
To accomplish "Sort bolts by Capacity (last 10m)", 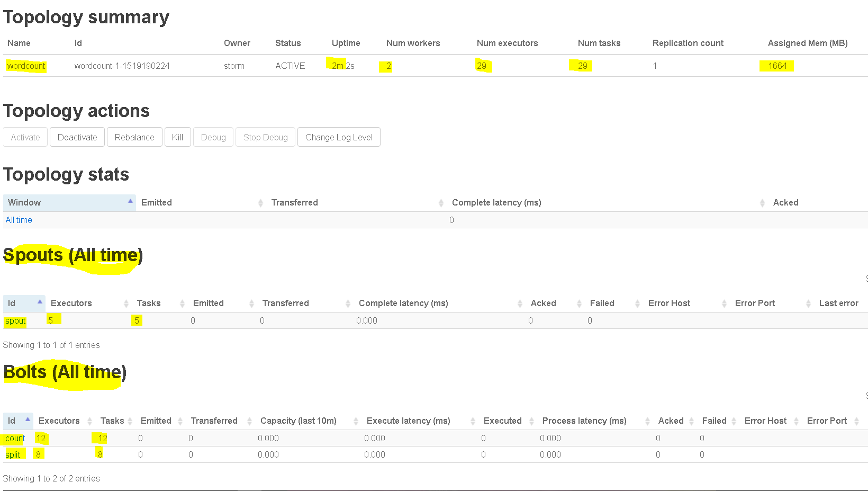I will [308, 421].
